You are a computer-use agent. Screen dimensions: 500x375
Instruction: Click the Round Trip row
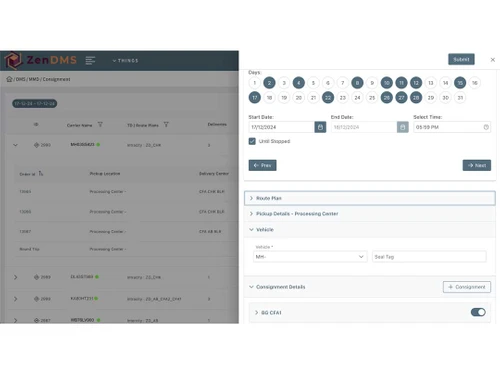(125, 249)
